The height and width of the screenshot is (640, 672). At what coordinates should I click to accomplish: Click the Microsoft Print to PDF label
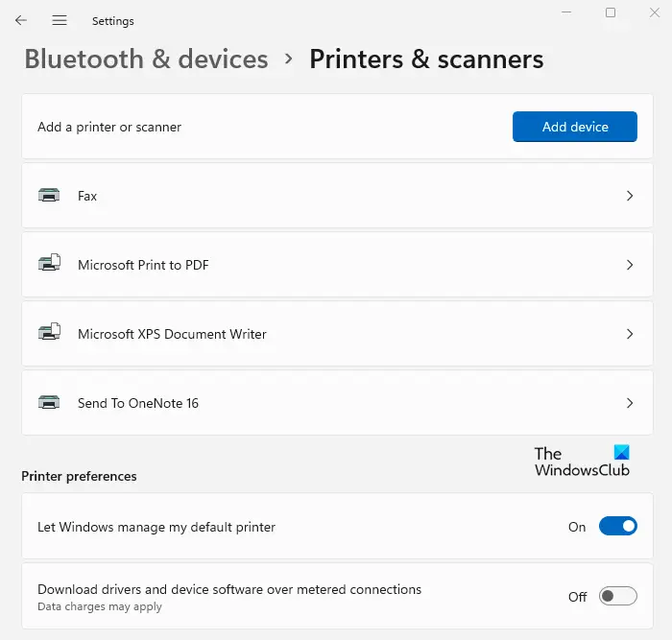143,265
